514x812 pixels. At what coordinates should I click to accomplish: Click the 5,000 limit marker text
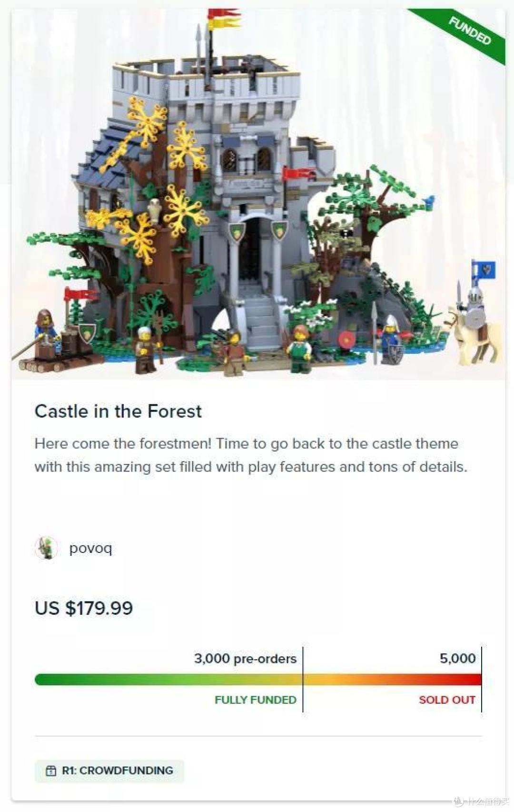pyautogui.click(x=457, y=659)
